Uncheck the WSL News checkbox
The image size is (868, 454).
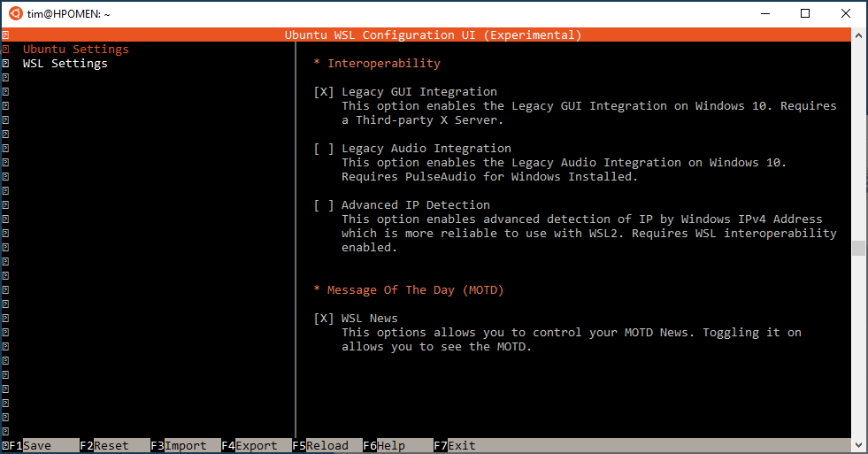click(324, 319)
